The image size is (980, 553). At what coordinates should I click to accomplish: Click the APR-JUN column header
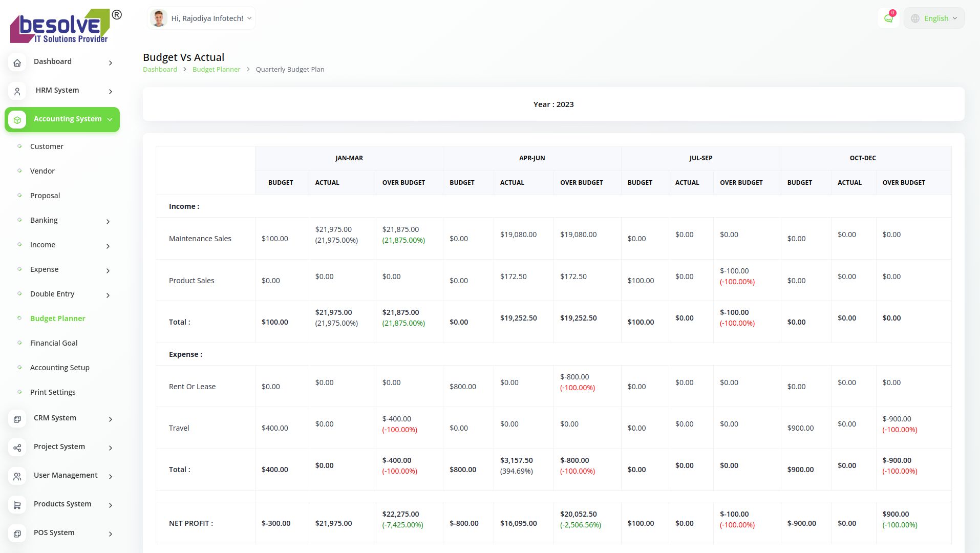tap(532, 158)
